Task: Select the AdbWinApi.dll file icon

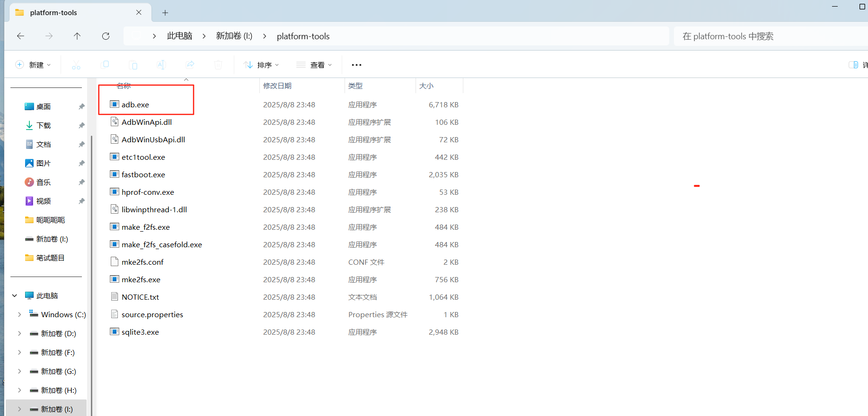Action: pyautogui.click(x=114, y=122)
